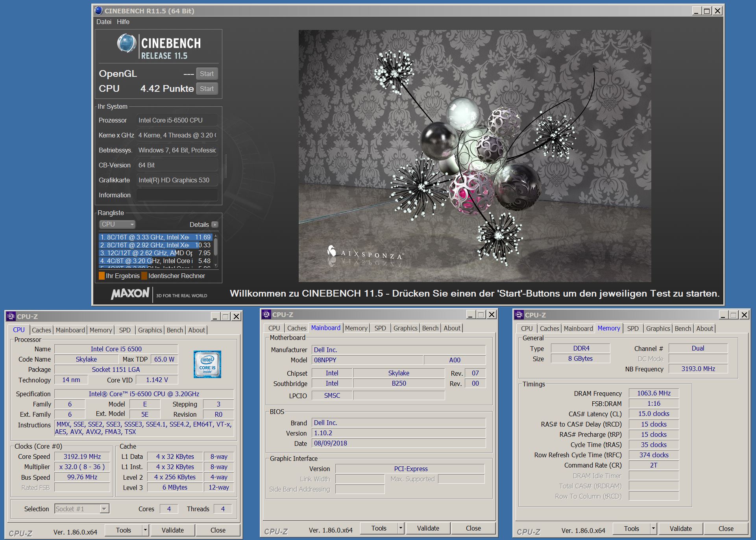Click Tools button in right CPU-Z
Viewport: 756px width, 540px height.
(631, 529)
